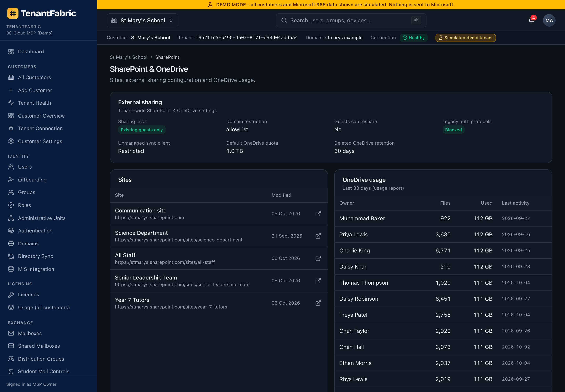Click the Existing guests only badge

[142, 130]
